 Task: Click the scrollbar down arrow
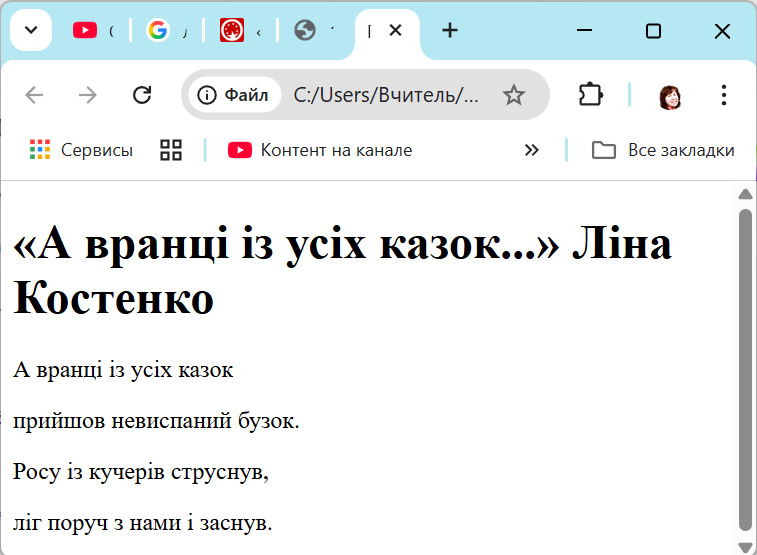[x=745, y=546]
